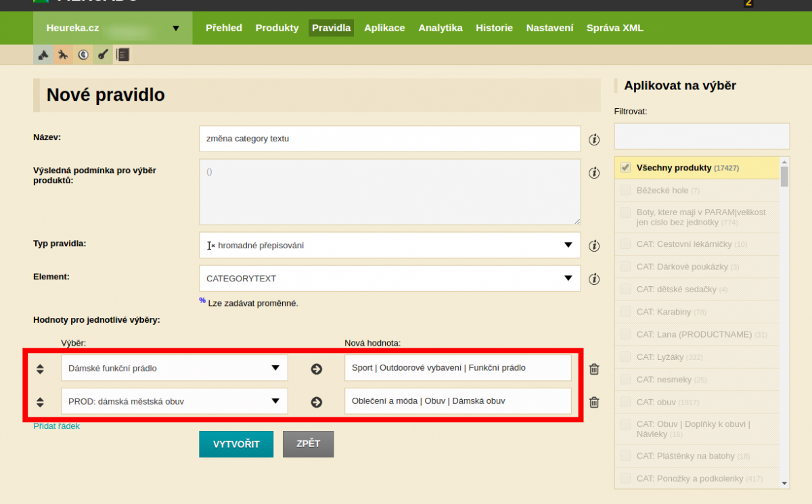This screenshot has width=812, height=504.
Task: Check CAT: Karabiny
Action: click(x=625, y=312)
